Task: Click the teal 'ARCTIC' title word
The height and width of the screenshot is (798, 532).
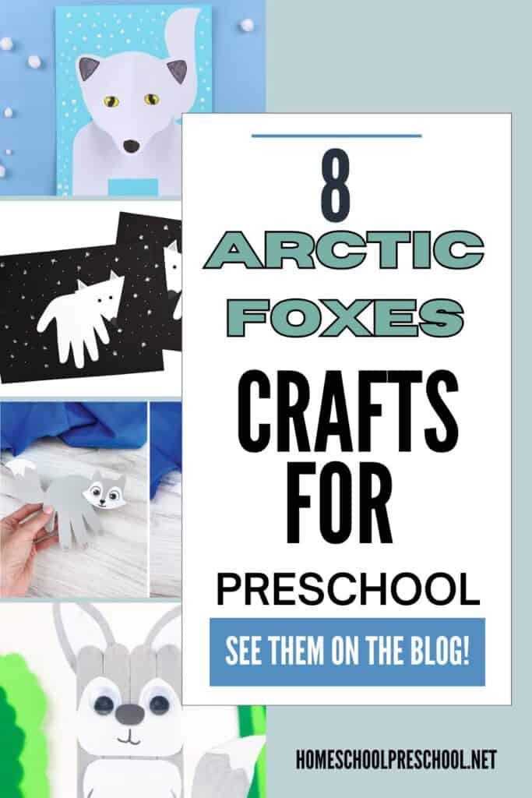Action: coord(344,250)
